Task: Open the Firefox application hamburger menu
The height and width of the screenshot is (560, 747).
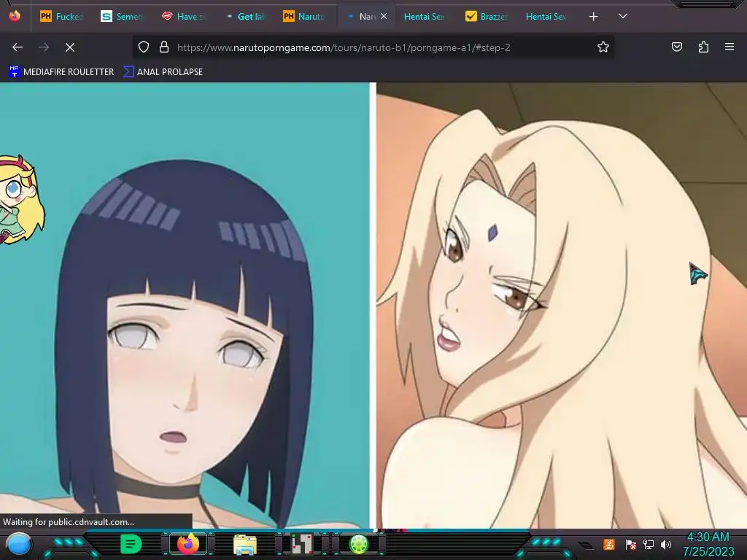Action: coord(729,47)
